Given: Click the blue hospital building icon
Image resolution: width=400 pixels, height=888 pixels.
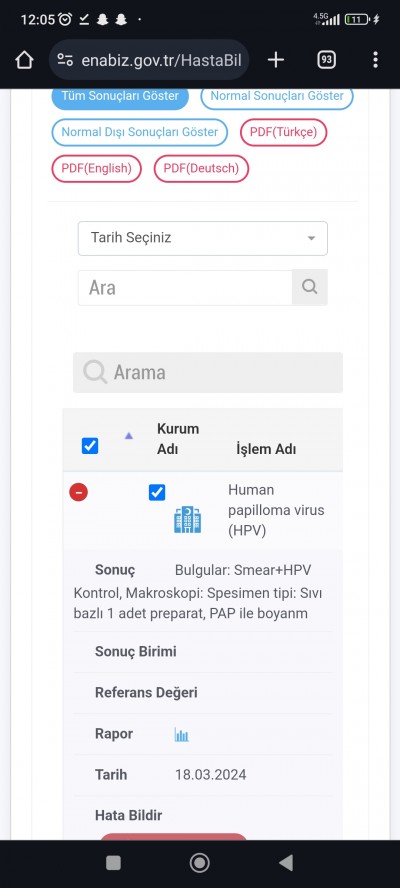Looking at the screenshot, I should [188, 519].
